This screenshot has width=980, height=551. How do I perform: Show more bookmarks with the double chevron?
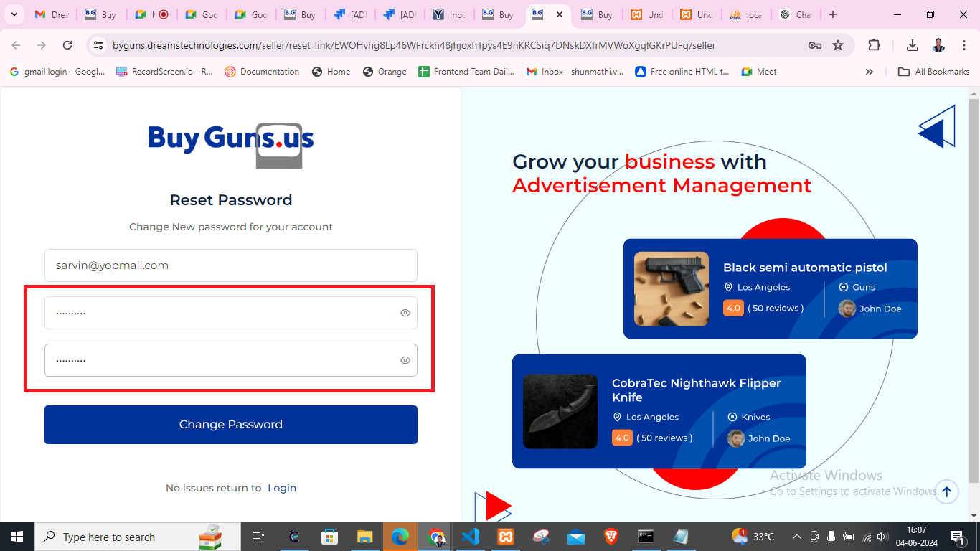(x=870, y=72)
